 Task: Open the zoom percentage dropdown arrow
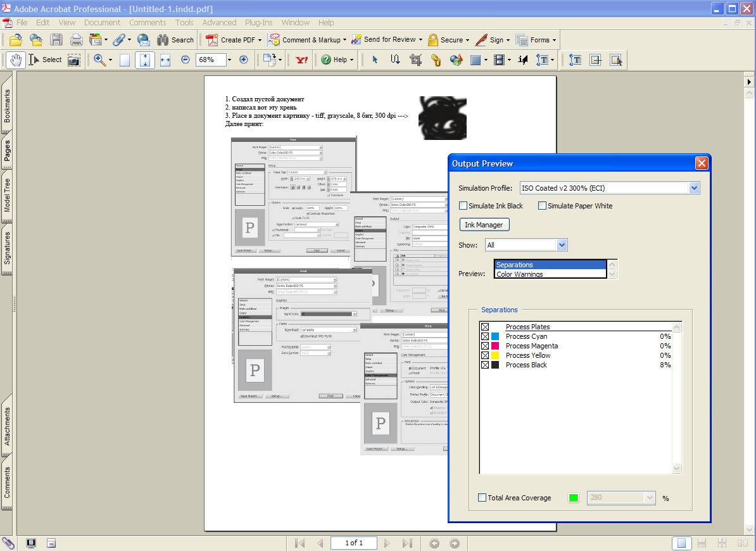pyautogui.click(x=229, y=60)
